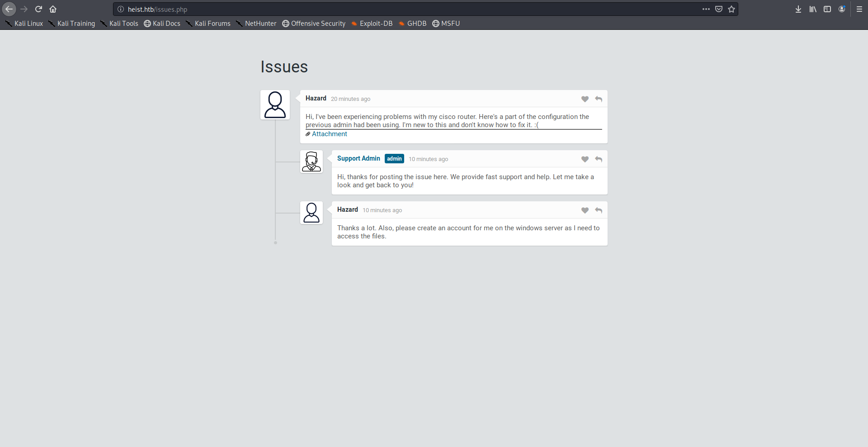Viewport: 868px width, 447px height.
Task: Open the Attachment link
Action: pyautogui.click(x=329, y=134)
